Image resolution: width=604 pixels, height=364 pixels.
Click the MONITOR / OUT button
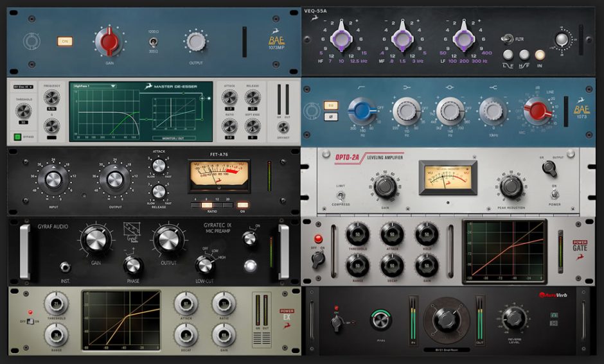(x=173, y=138)
